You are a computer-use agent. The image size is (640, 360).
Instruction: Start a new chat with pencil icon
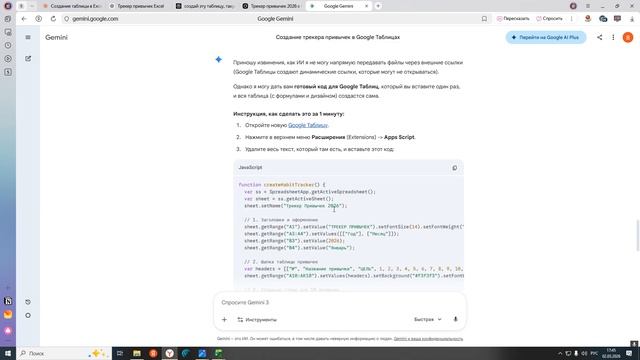(x=28, y=59)
